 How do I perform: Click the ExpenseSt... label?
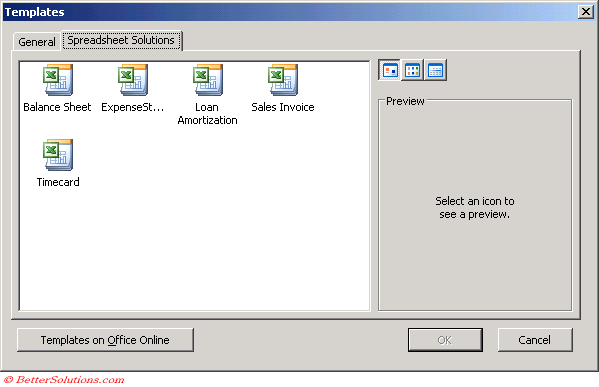[x=133, y=107]
